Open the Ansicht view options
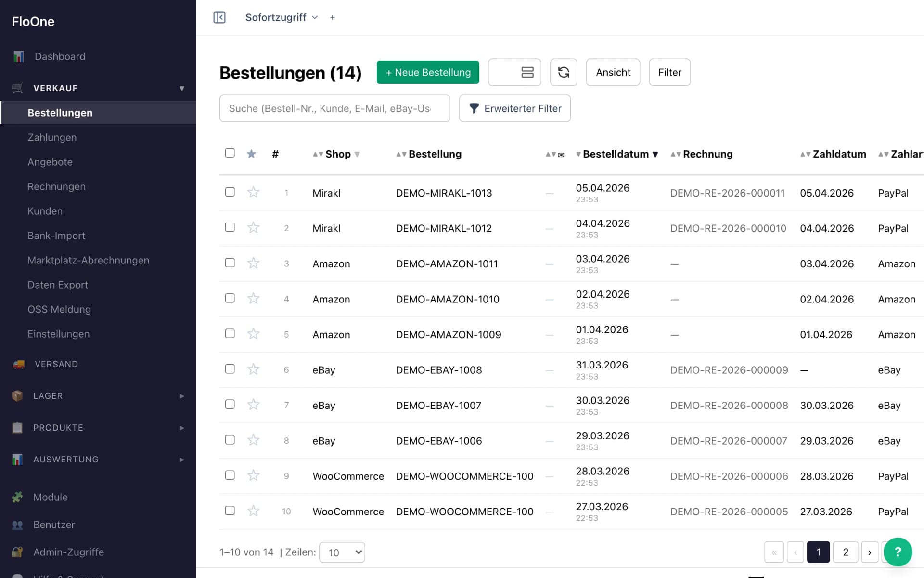Screen dimensions: 924x578 (x=613, y=72)
